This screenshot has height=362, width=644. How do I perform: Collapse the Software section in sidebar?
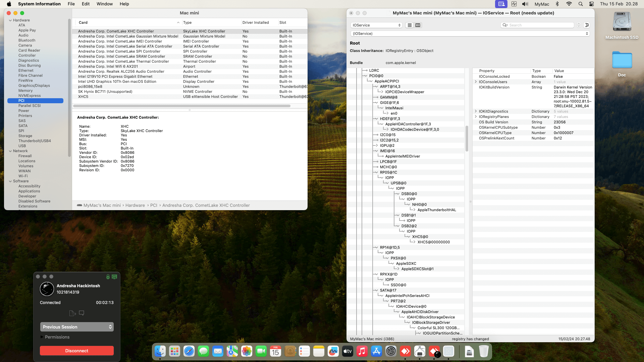tap(10, 181)
